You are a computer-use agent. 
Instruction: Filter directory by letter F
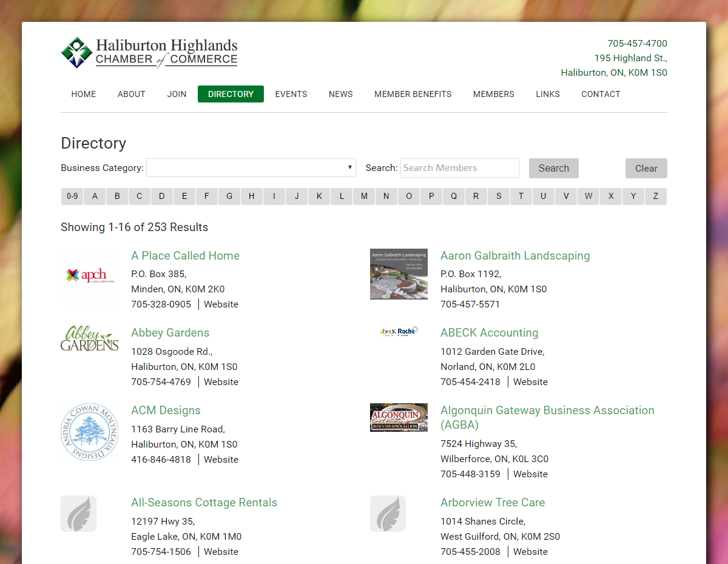(x=207, y=196)
